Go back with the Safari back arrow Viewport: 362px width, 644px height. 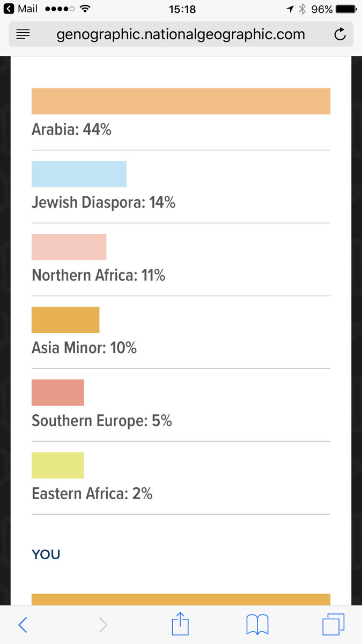(x=23, y=625)
